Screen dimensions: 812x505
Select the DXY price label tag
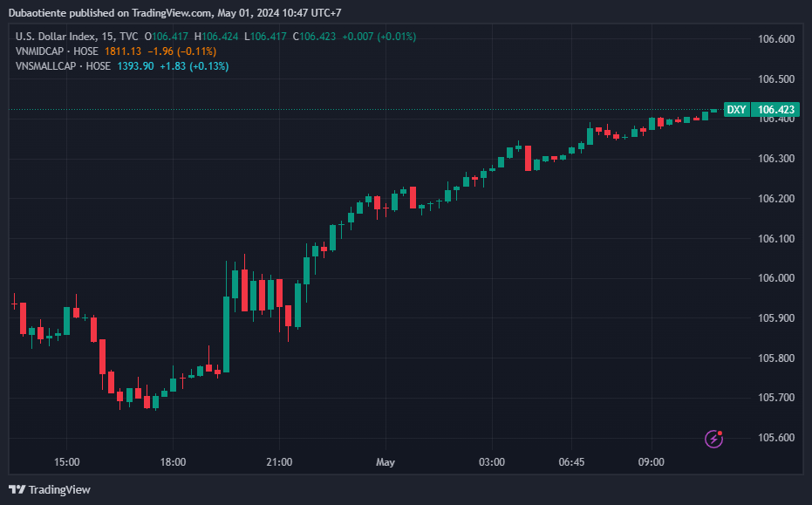[x=736, y=110]
